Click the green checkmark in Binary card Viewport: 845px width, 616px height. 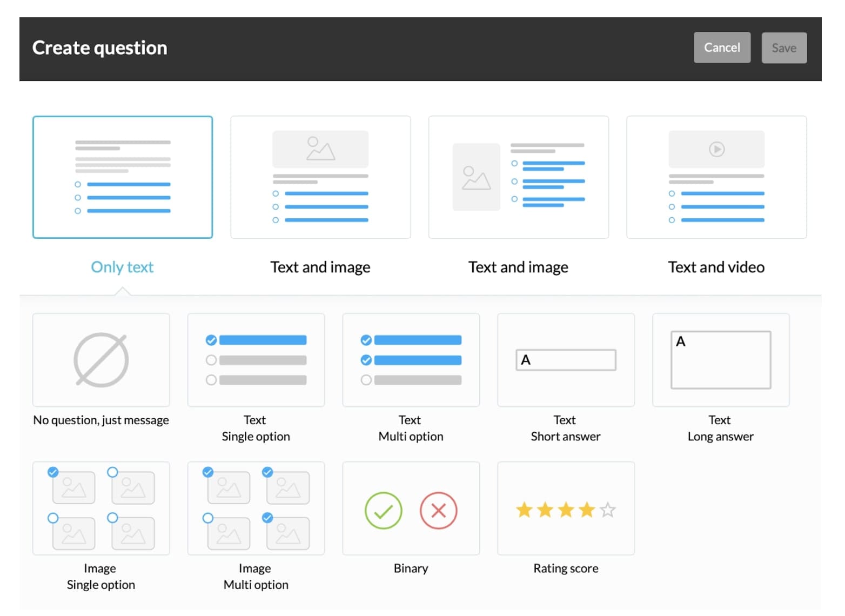click(x=384, y=511)
